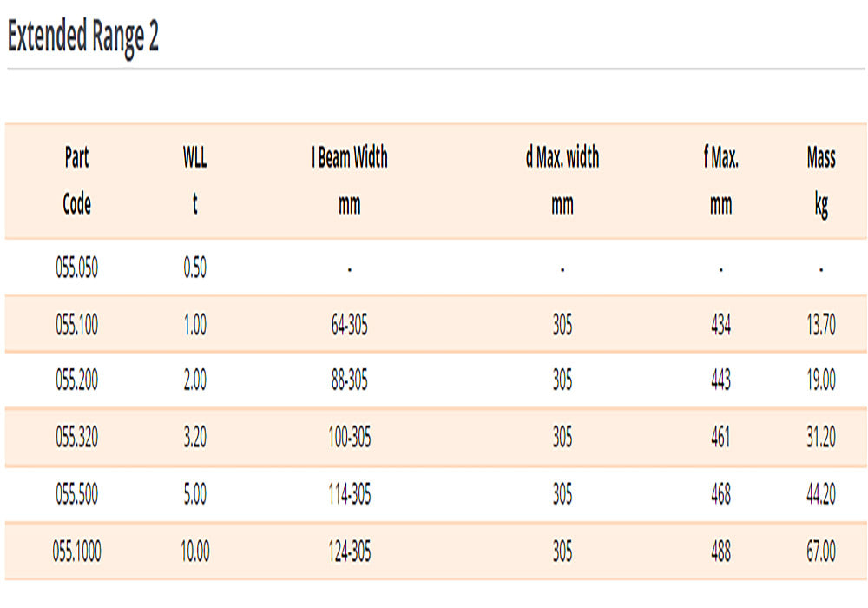
Task: Select the 461 f Max. value
Action: click(x=720, y=438)
